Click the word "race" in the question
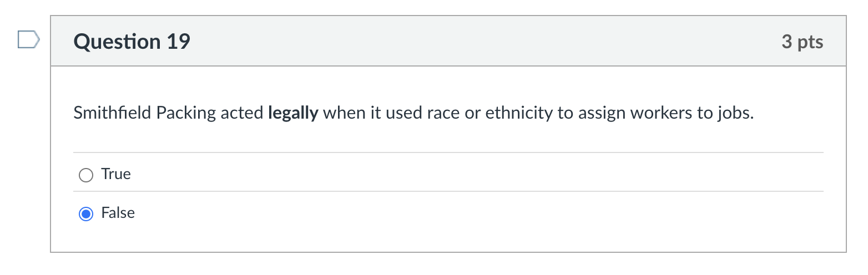Viewport: 868px width, 275px height. tap(441, 113)
